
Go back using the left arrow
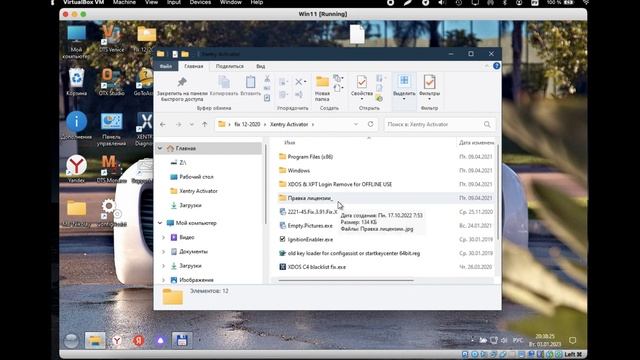(x=163, y=124)
